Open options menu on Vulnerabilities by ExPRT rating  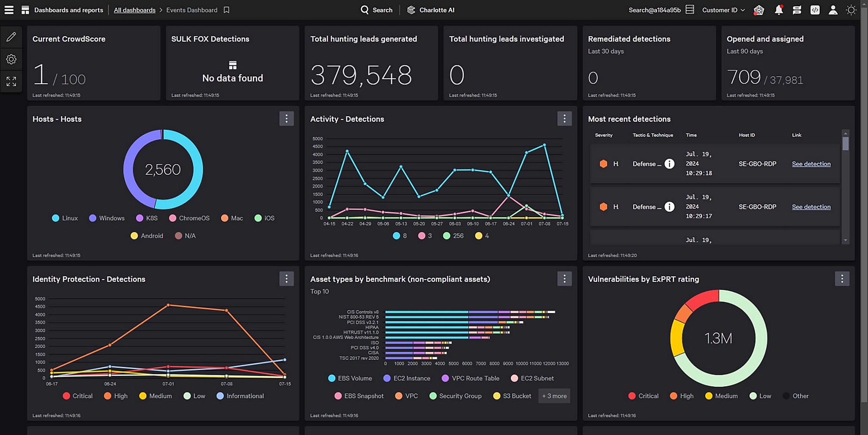click(842, 279)
